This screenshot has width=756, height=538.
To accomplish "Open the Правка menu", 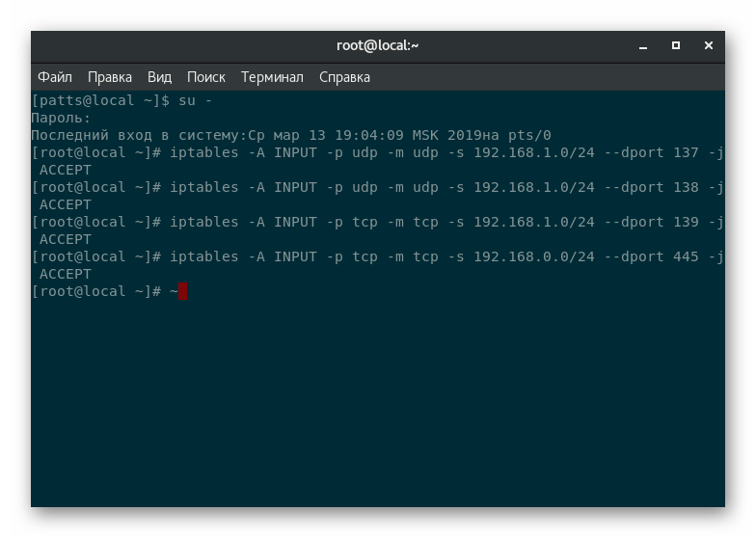I will pos(110,77).
